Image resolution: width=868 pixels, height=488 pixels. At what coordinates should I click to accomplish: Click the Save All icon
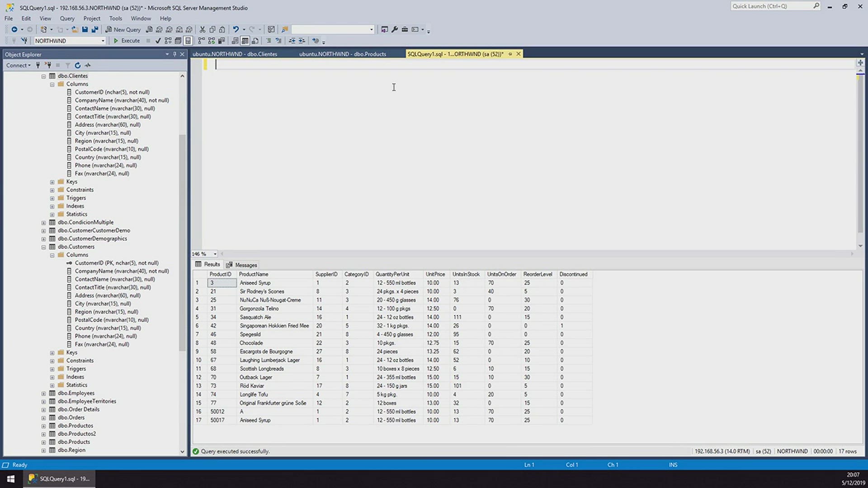(95, 29)
